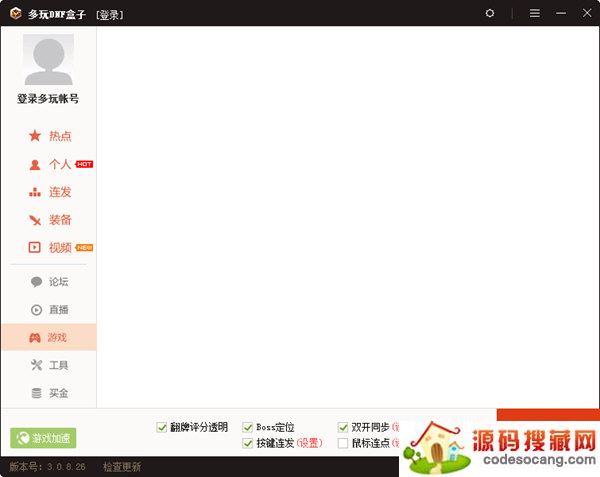Screen dimensions: 600x477
Task: Click the person icon beside 个人
Action: [x=35, y=164]
